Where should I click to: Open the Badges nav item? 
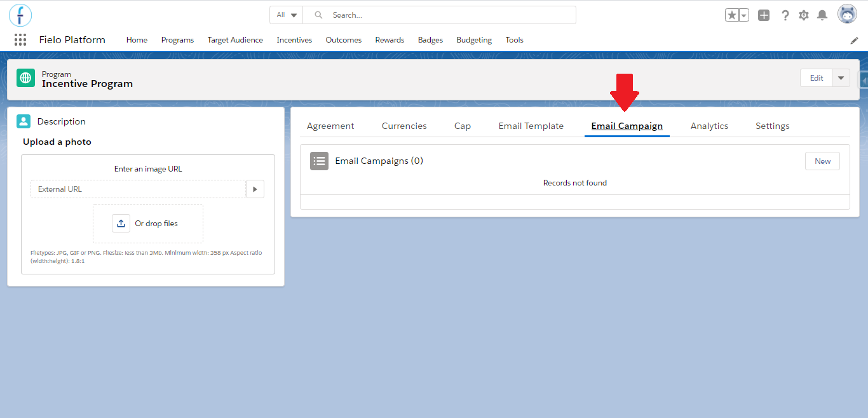tap(430, 40)
